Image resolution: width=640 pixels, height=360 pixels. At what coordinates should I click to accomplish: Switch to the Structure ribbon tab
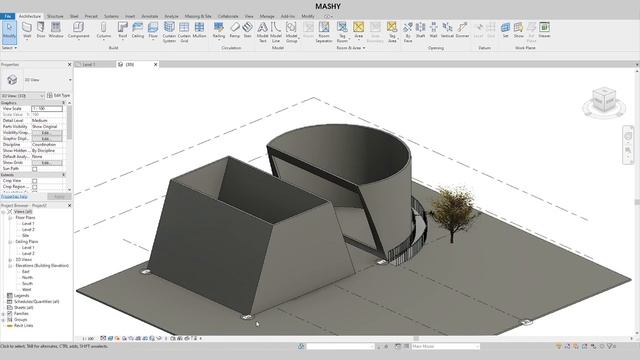pos(55,16)
